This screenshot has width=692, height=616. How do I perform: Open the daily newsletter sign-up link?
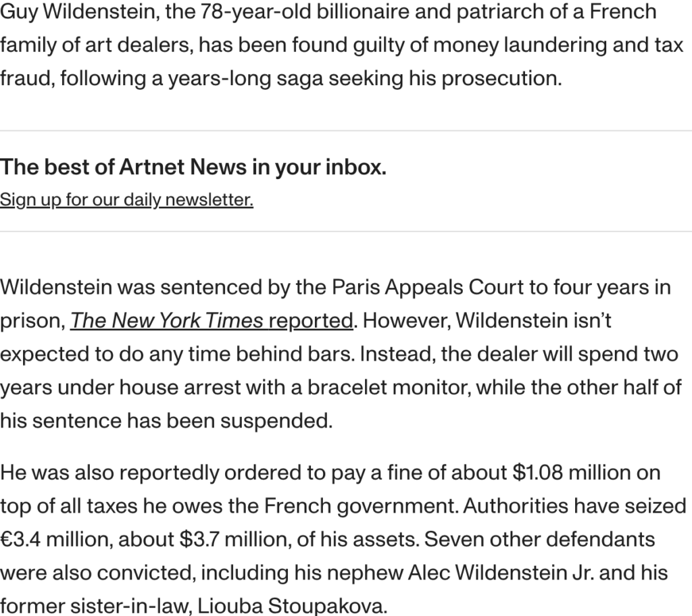click(x=126, y=200)
